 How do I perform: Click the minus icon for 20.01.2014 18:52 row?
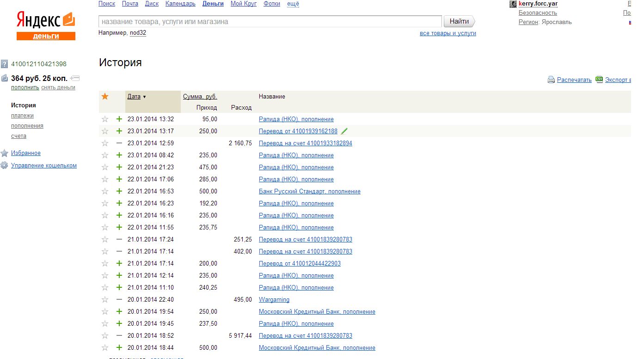(x=119, y=335)
